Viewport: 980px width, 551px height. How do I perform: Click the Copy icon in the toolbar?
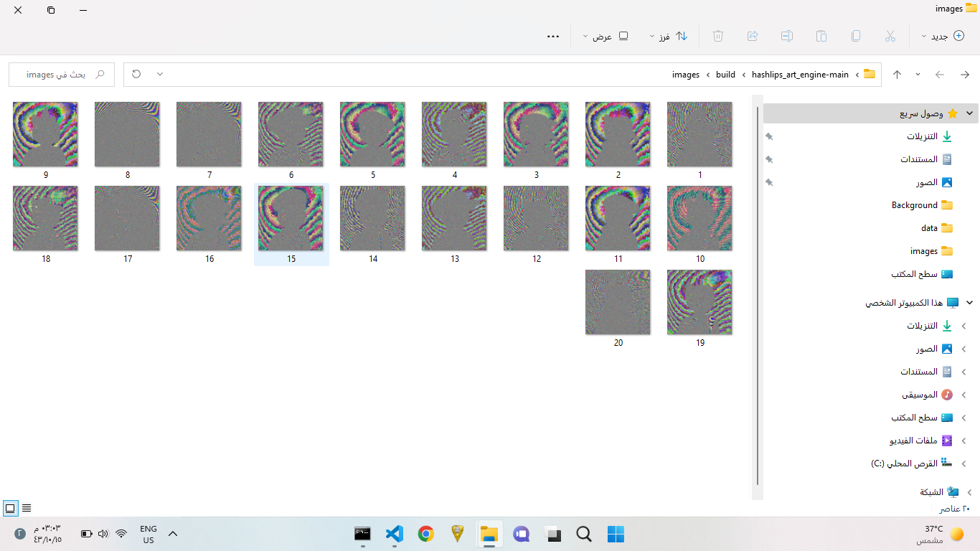(x=856, y=35)
